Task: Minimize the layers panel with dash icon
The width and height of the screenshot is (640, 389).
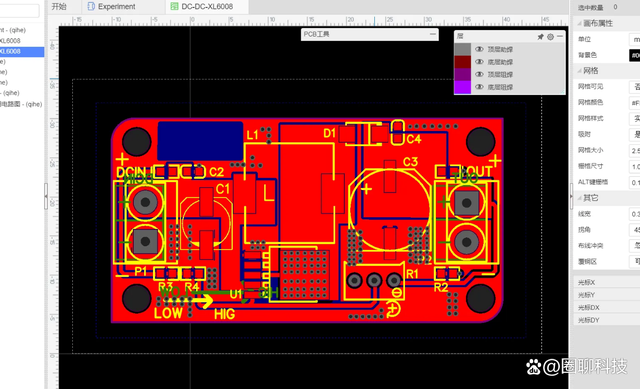Action: [560, 36]
